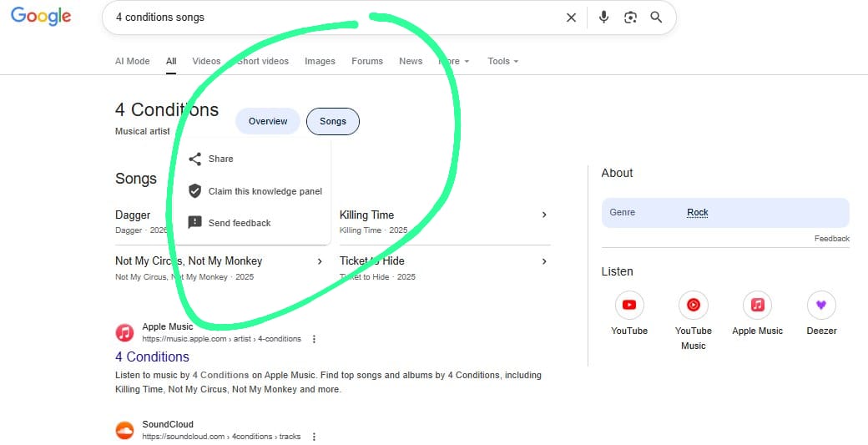This screenshot has width=868, height=445.
Task: Listen on YouTube Music icon
Action: click(694, 306)
